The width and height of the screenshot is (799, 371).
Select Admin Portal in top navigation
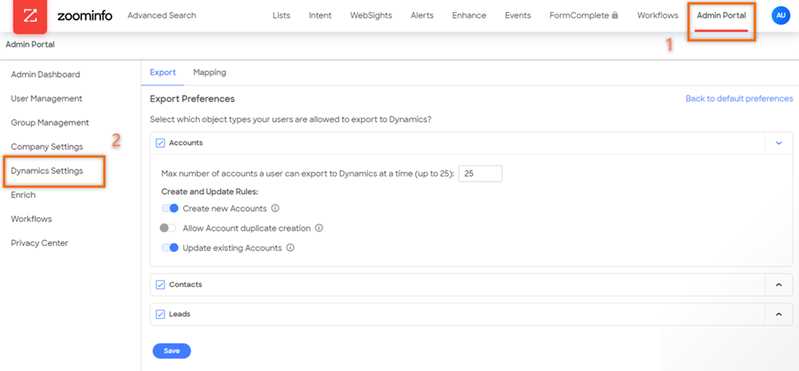(x=721, y=16)
